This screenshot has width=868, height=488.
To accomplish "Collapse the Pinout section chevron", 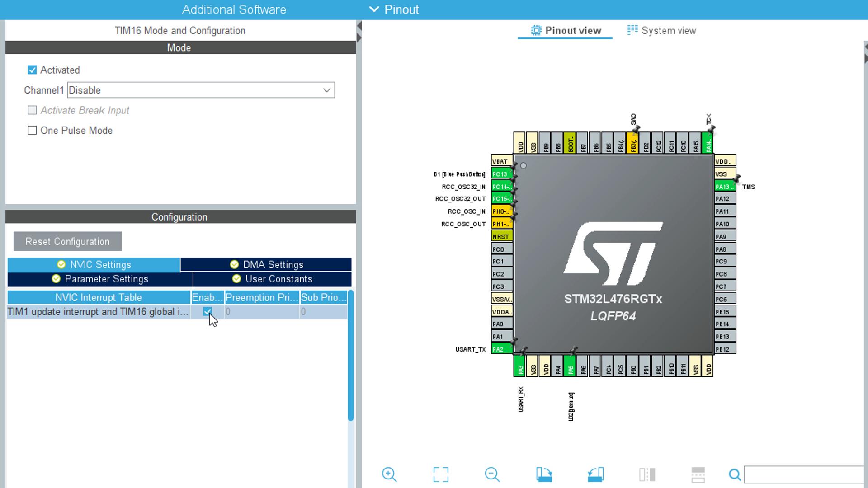I will click(374, 9).
